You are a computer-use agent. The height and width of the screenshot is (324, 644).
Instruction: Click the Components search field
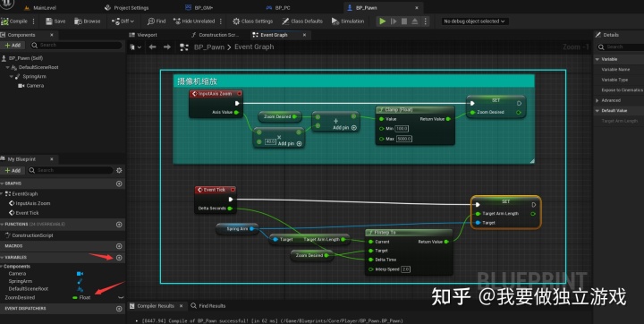click(x=76, y=46)
